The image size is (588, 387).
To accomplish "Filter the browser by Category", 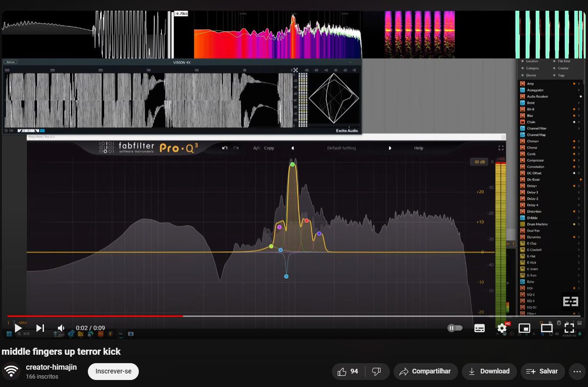I will point(530,68).
